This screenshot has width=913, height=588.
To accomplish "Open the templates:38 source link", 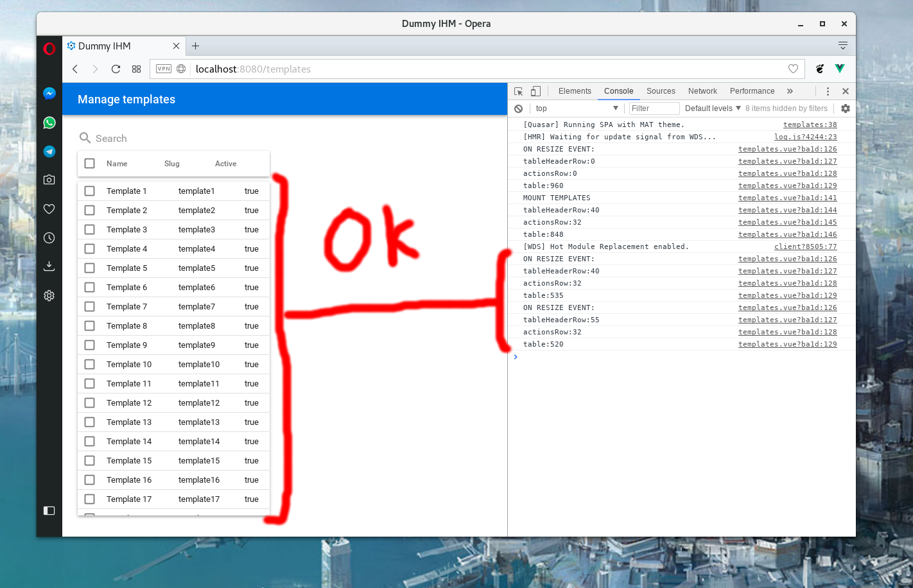I will (810, 125).
